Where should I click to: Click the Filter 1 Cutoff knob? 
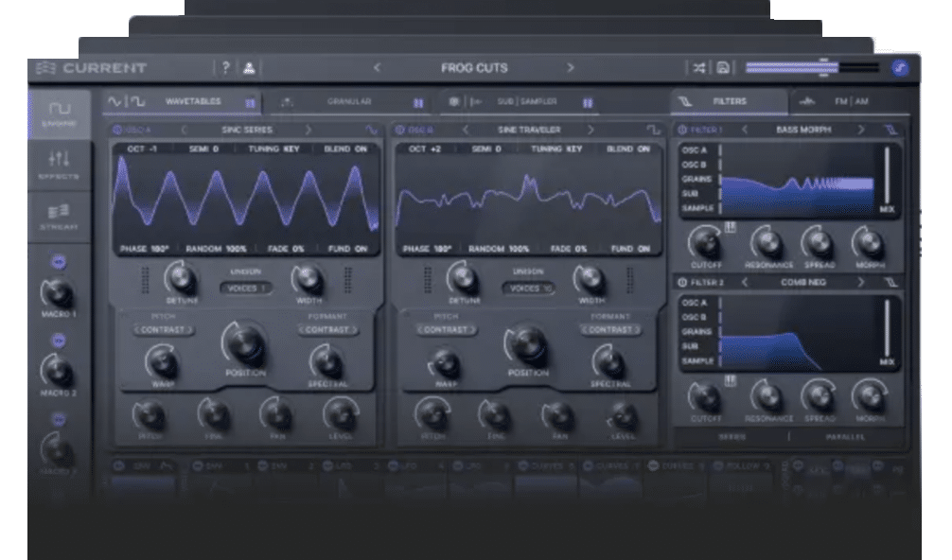[706, 243]
